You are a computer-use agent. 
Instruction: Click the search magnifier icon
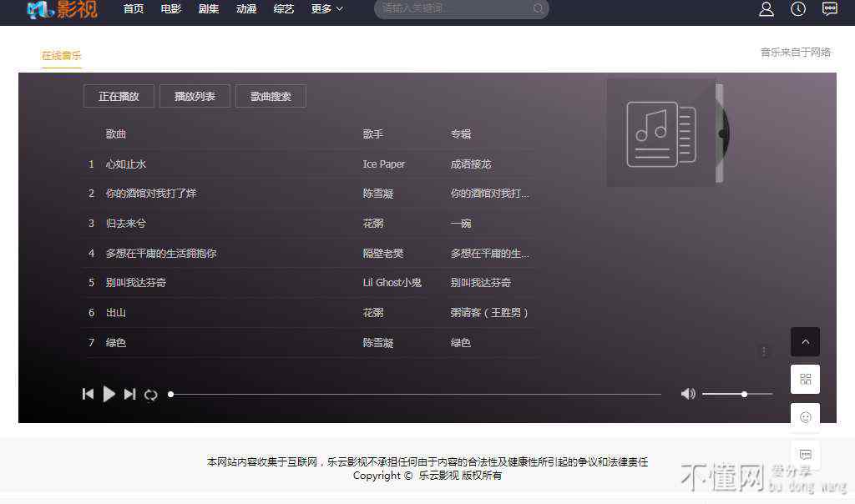pos(538,8)
